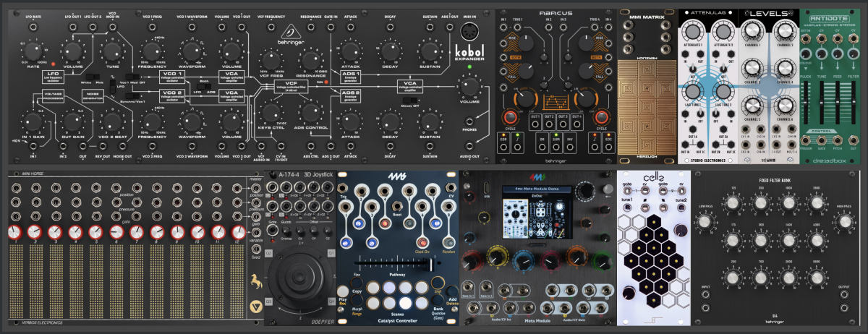Viewport: 868px width, 334px height.
Task: Click the MMI Matrix gold touch pad
Action: tap(647, 107)
